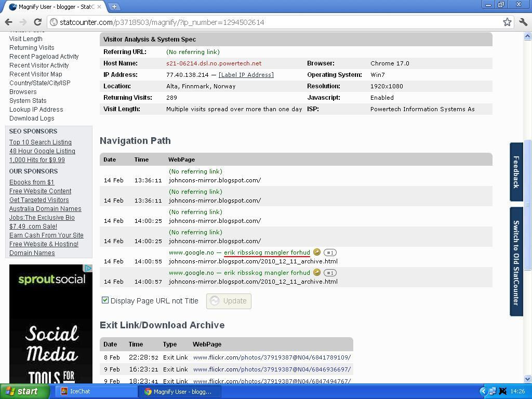
Task: Click $7.49 .com Sale! link
Action: [33, 227]
